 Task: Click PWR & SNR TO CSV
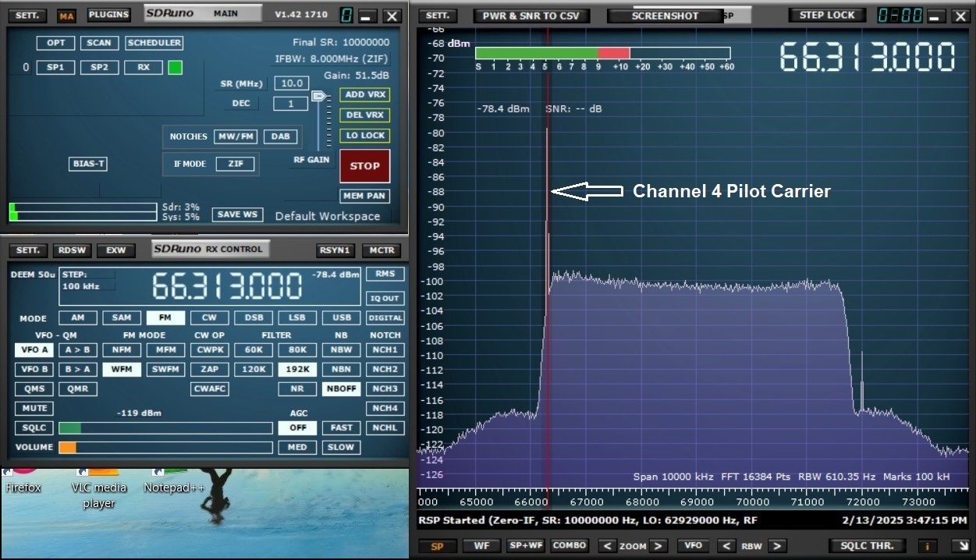coord(531,16)
